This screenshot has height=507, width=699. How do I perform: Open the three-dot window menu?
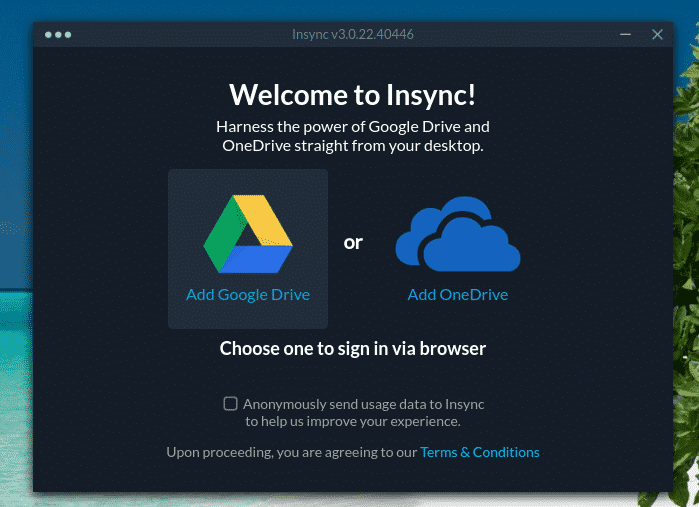(x=58, y=35)
